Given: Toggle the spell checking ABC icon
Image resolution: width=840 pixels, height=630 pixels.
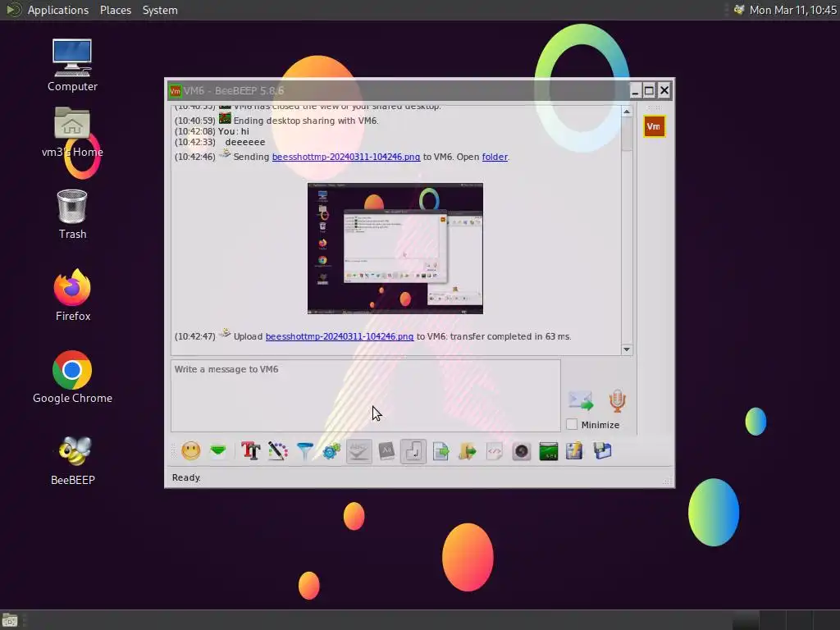Looking at the screenshot, I should [x=359, y=451].
